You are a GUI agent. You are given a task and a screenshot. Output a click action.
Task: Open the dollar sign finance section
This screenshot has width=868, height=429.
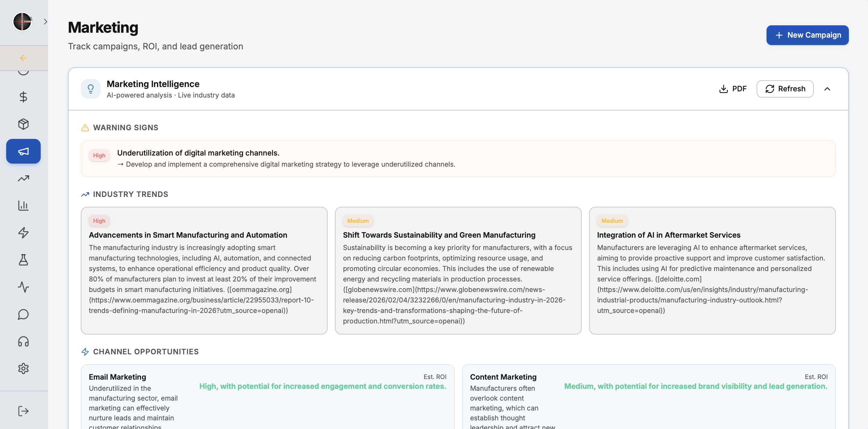click(23, 97)
